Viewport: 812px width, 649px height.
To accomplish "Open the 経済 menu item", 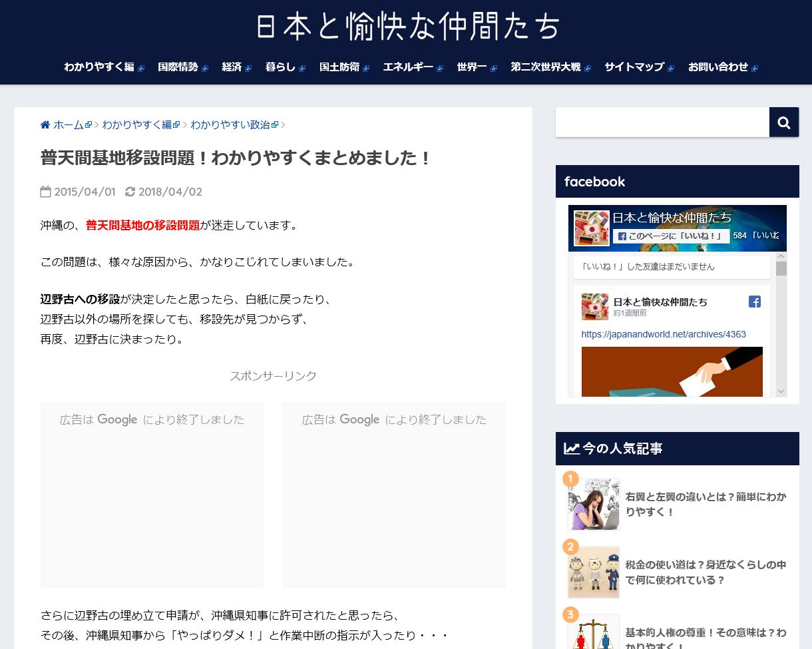I will pos(236,67).
